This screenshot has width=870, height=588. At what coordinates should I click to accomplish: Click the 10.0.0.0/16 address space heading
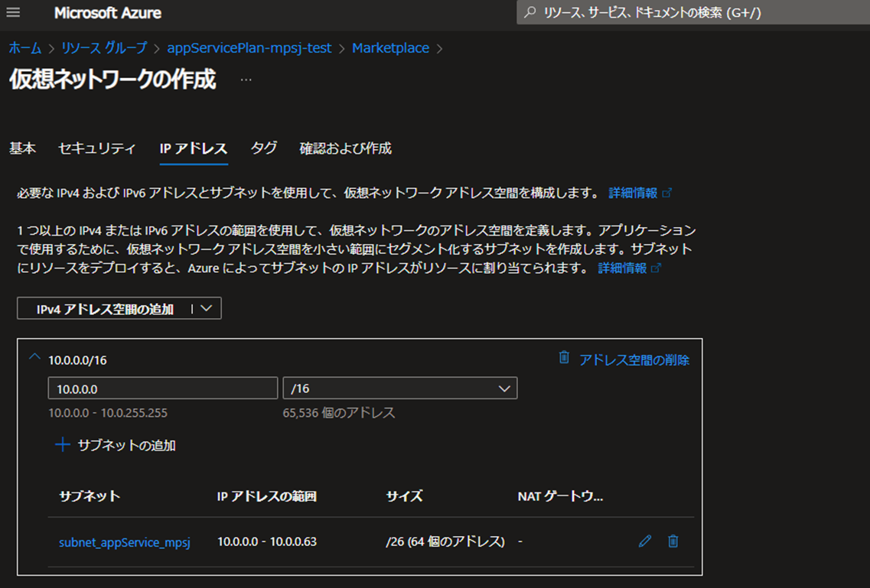tap(78, 360)
